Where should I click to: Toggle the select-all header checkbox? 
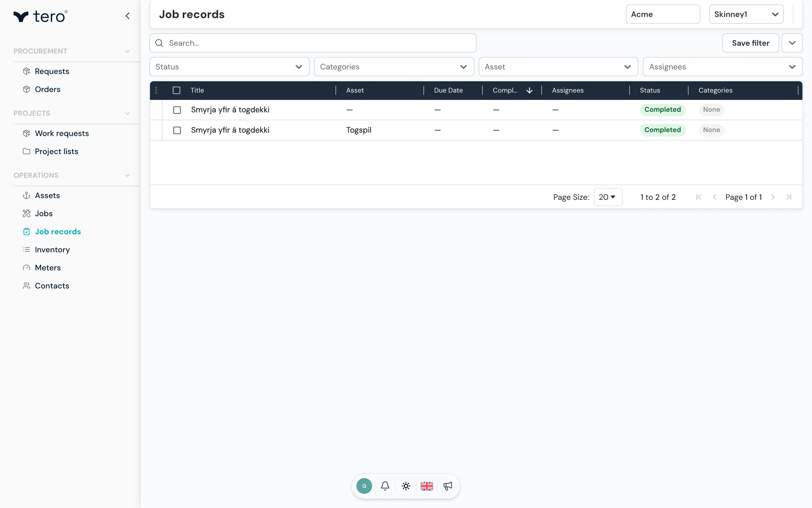[x=176, y=90]
